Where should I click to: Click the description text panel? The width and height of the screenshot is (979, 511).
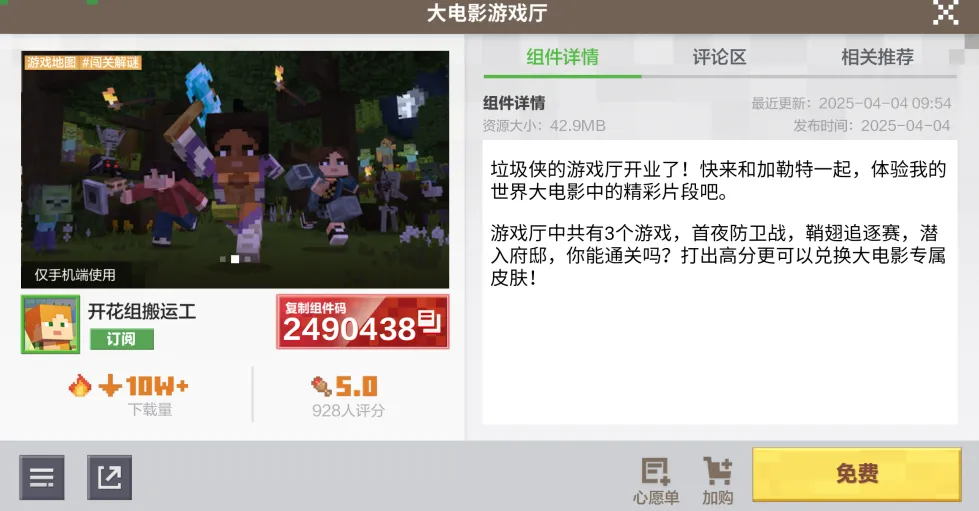[719, 282]
